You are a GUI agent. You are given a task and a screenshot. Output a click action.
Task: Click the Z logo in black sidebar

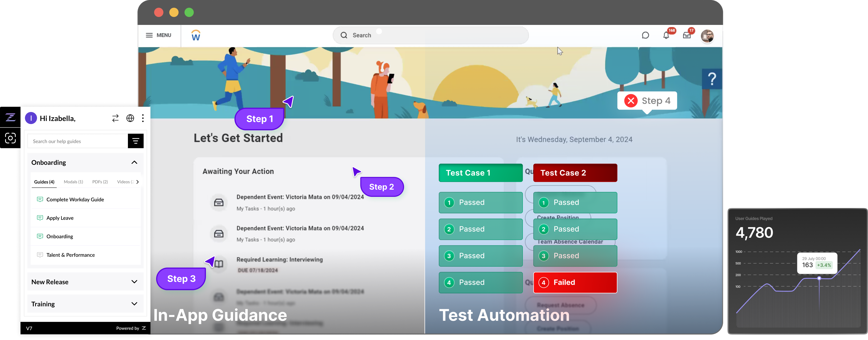[10, 117]
